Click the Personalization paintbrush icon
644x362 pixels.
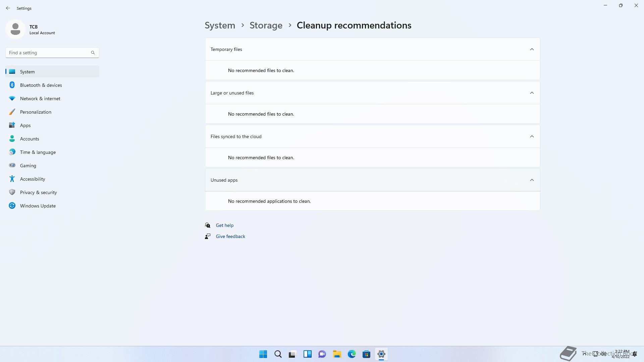click(12, 112)
